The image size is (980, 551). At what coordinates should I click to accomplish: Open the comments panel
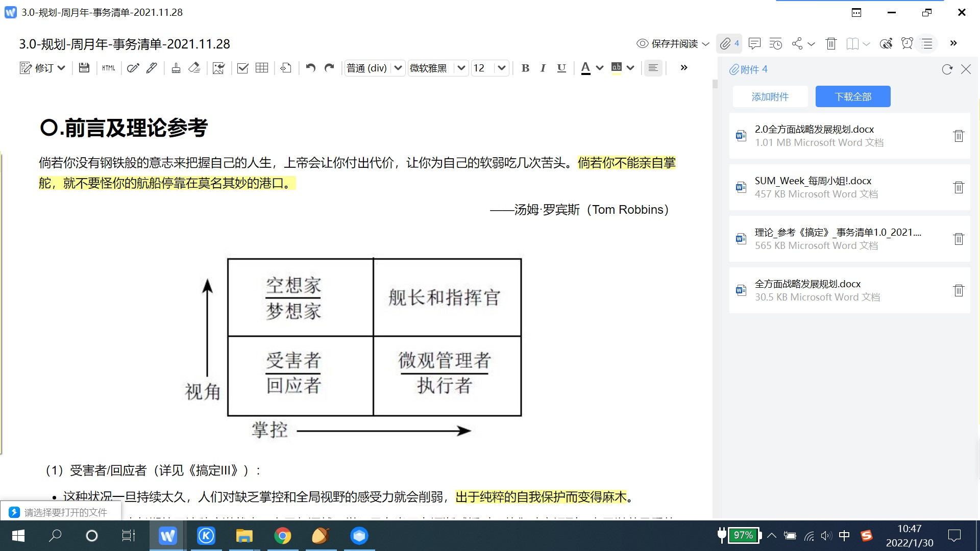[755, 43]
